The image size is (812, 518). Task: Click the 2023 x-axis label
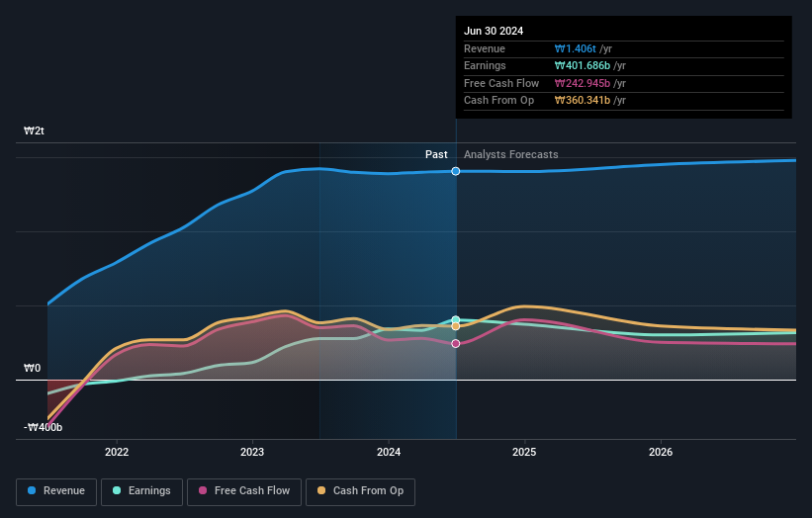click(x=252, y=452)
